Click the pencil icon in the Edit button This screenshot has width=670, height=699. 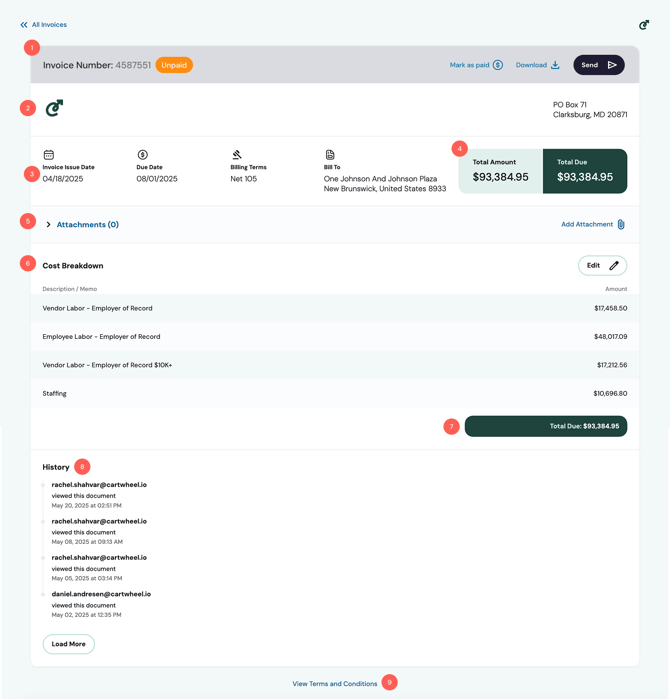tap(614, 265)
